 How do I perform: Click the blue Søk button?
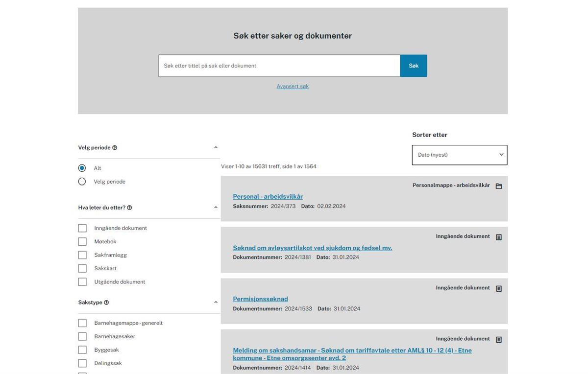(x=414, y=66)
